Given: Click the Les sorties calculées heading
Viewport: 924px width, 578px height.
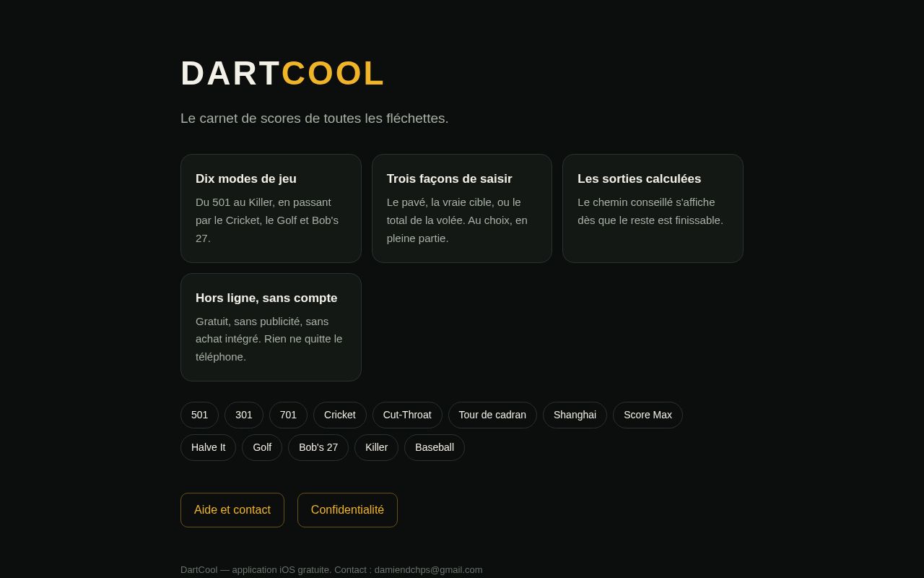Looking at the screenshot, I should pyautogui.click(x=640, y=179).
